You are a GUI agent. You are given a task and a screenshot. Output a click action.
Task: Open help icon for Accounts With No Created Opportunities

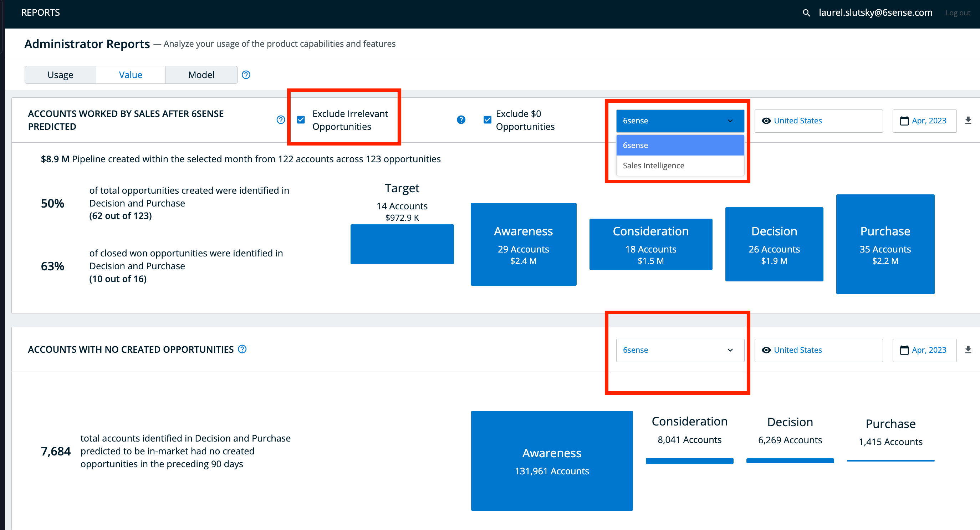point(243,349)
